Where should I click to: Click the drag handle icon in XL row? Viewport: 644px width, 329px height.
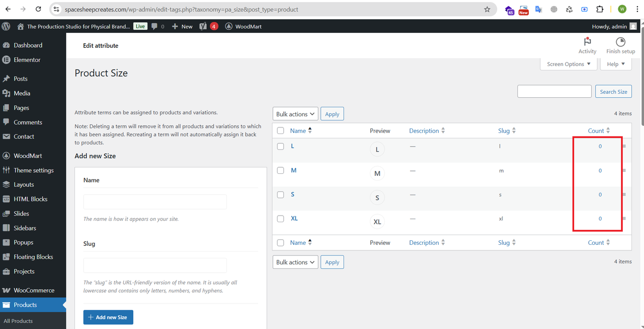tap(624, 219)
